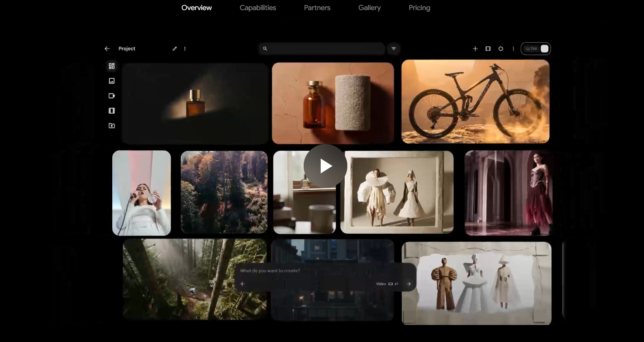Toggle the side panel layout icon

point(488,49)
